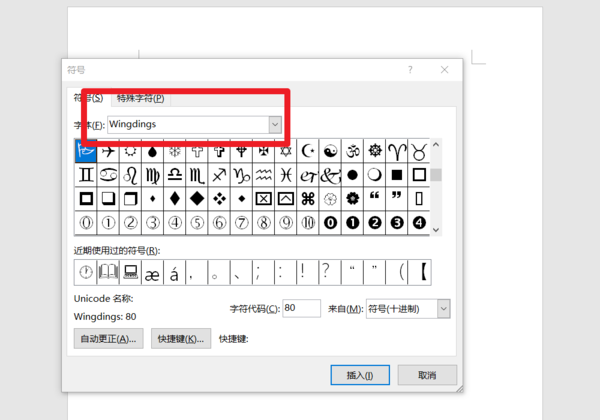
Task: Open the Wingdings font dropdown
Action: (x=275, y=124)
